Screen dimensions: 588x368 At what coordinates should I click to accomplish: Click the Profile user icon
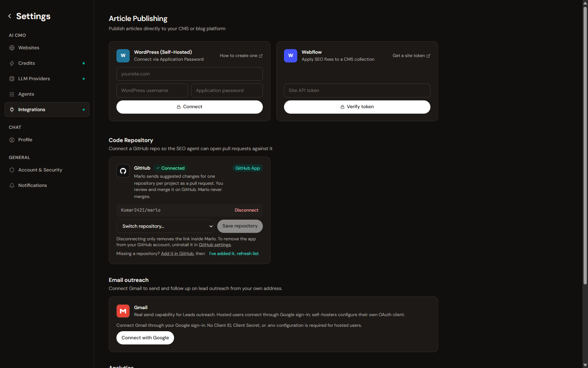coord(12,140)
